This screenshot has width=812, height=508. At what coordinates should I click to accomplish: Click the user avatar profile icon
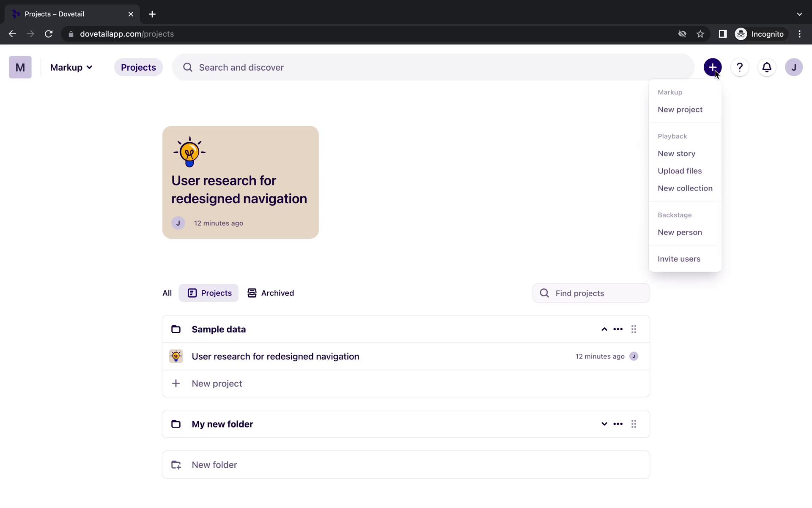[794, 67]
